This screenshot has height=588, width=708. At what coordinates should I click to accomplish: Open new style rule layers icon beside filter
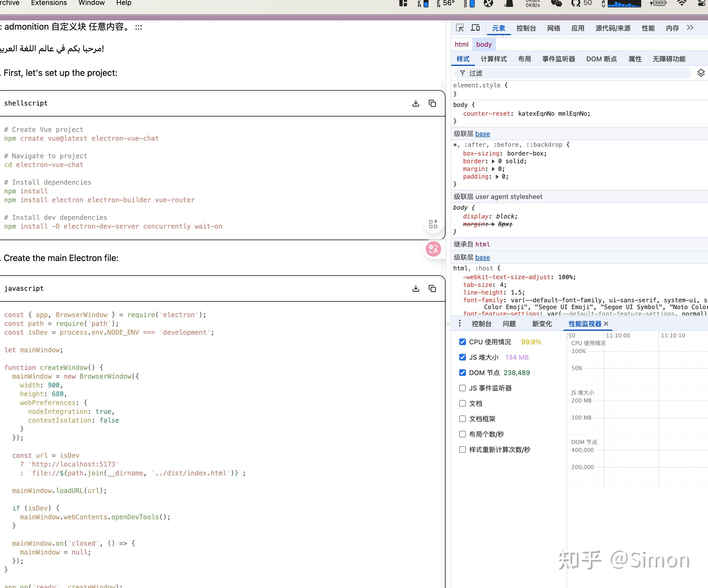(701, 73)
